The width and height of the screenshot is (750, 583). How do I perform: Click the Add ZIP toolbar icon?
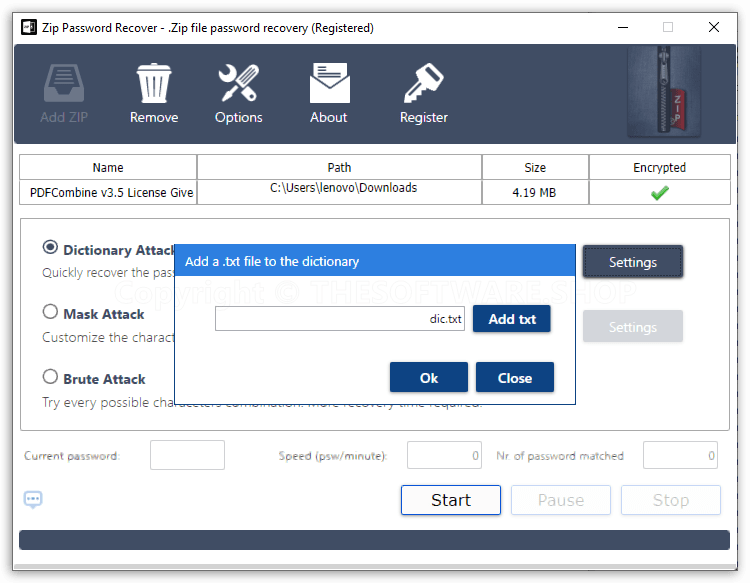(65, 84)
